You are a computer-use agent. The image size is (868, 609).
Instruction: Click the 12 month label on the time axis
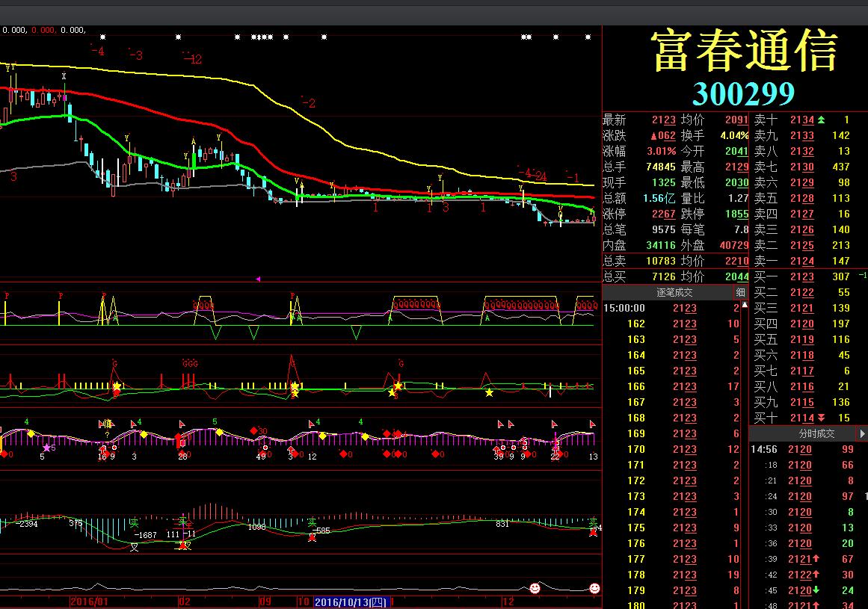coord(508,602)
